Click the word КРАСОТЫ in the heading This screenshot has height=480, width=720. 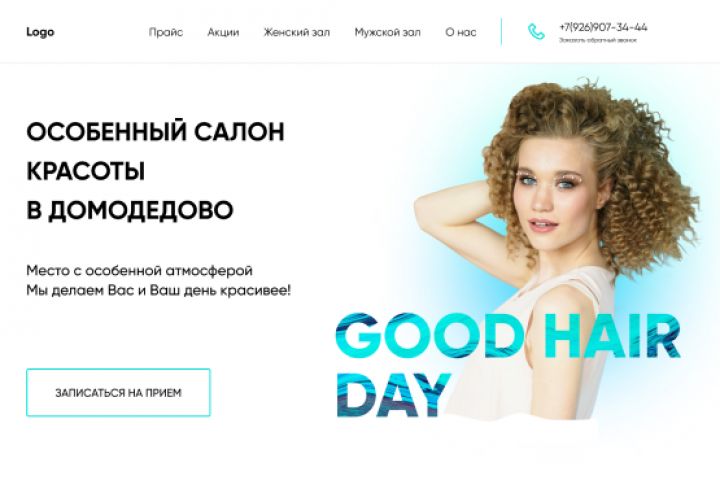point(85,171)
